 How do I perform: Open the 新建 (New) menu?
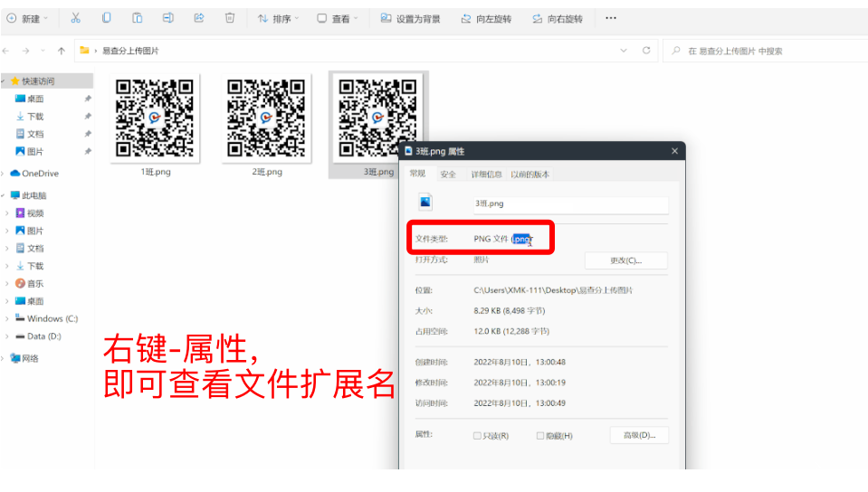(27, 19)
